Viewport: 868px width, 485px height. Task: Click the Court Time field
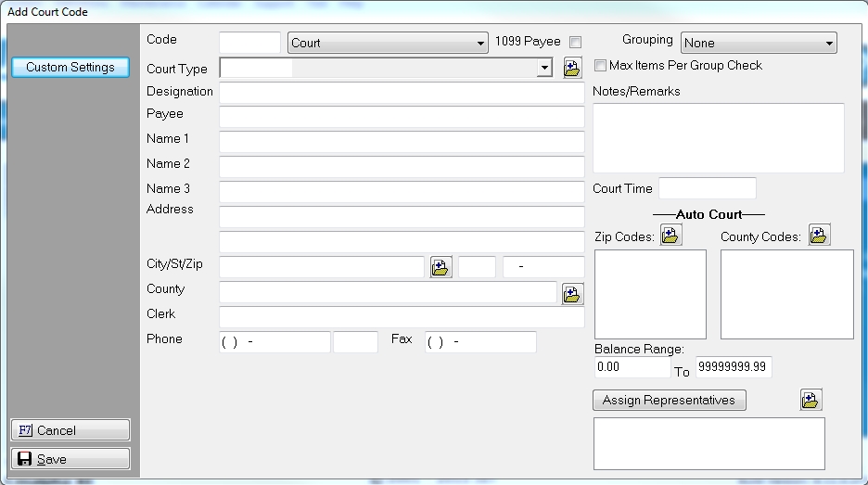707,188
